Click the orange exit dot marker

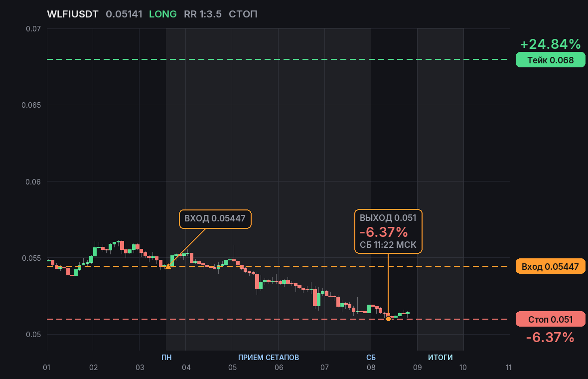click(388, 319)
